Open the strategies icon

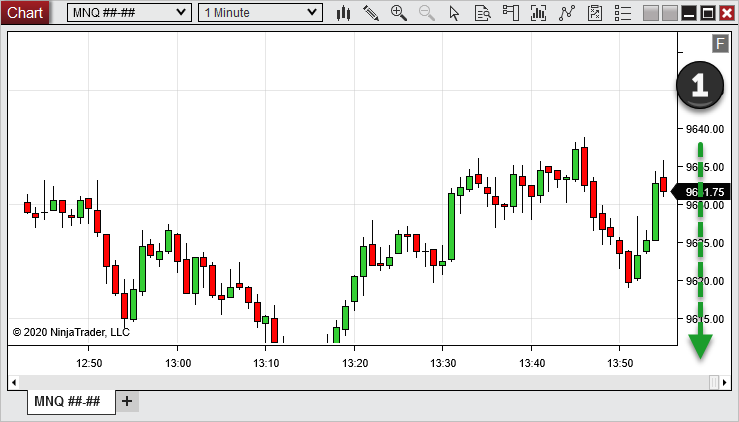596,13
